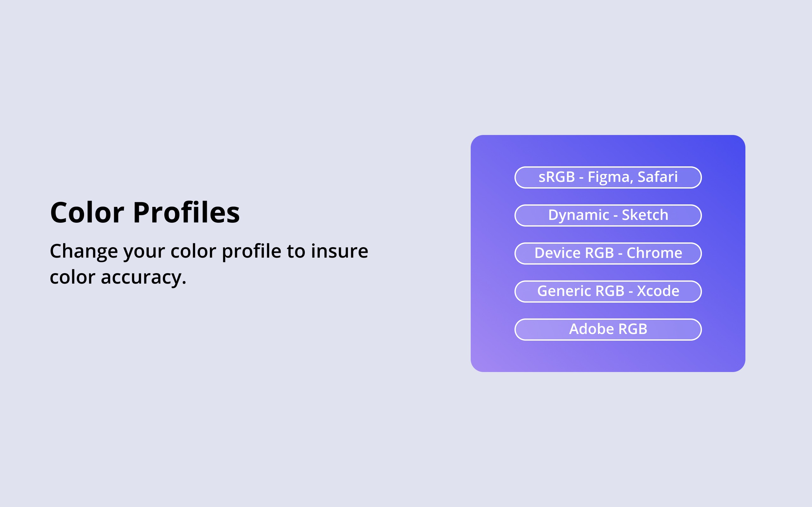Click the word 'Safari' in first pill

tap(657, 177)
